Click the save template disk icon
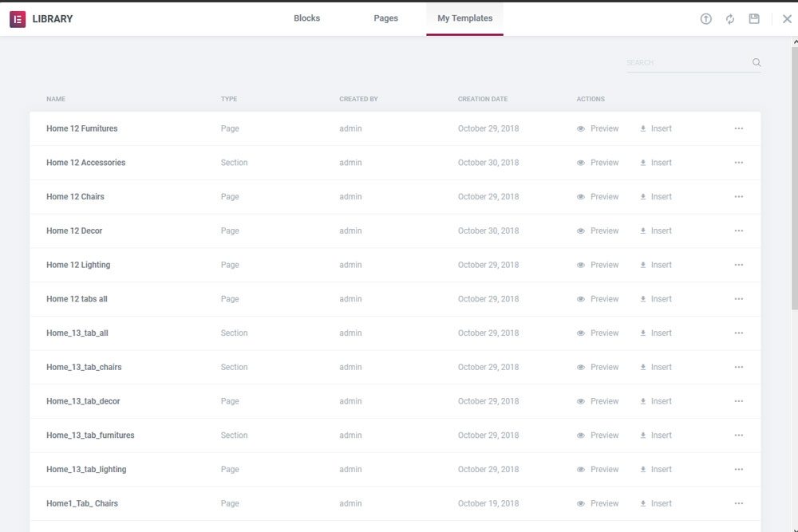Image resolution: width=798 pixels, height=532 pixels. (754, 19)
